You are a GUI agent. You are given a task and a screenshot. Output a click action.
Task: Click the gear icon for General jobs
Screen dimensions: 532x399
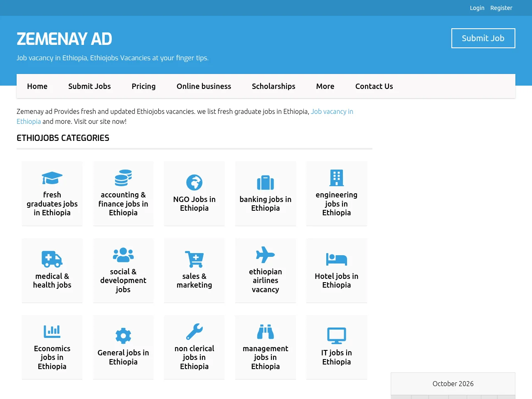[x=123, y=336]
